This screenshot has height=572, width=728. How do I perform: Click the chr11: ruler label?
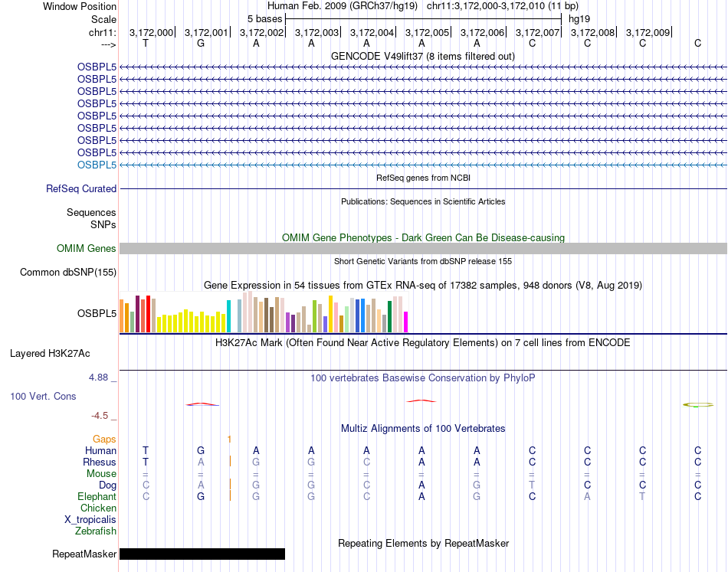coord(102,32)
